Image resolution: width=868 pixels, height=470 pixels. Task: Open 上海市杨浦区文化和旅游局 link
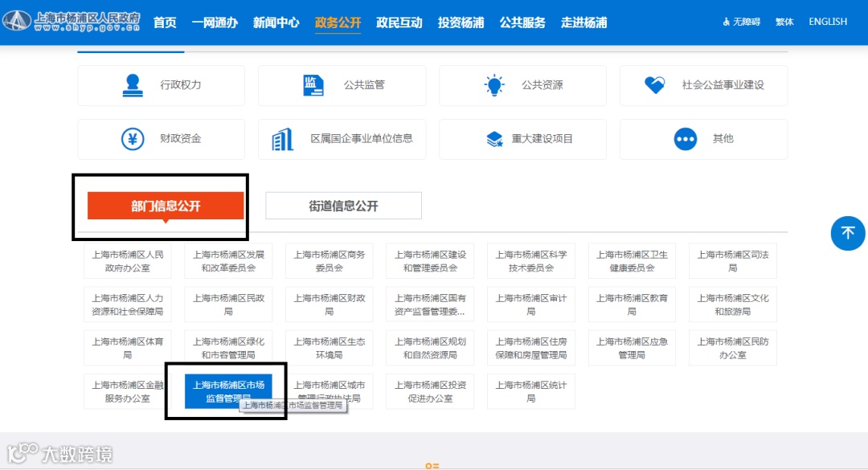coord(733,304)
